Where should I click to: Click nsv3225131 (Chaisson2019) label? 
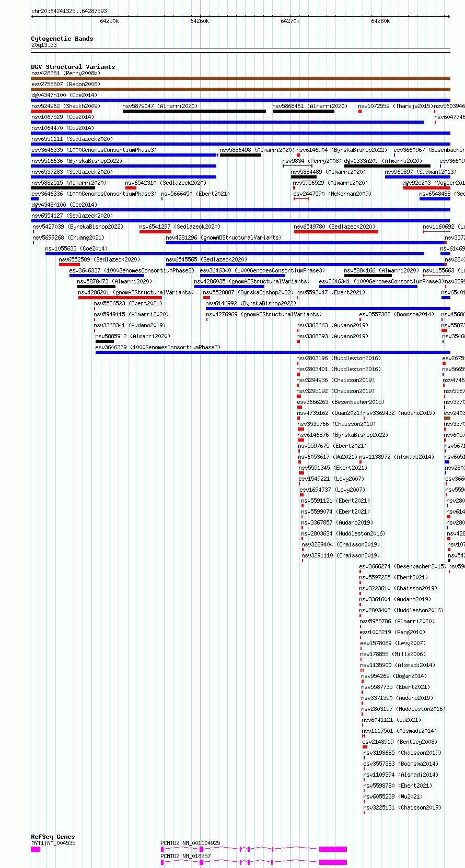point(402,807)
